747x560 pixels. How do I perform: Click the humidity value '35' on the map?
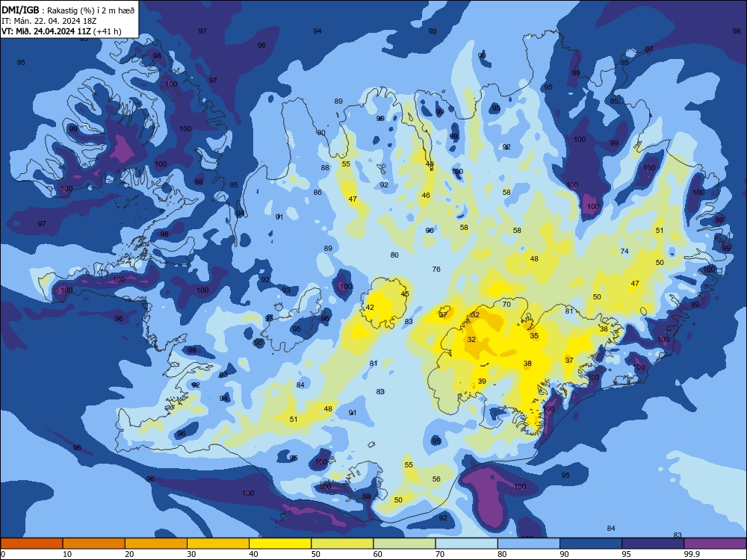[534, 336]
